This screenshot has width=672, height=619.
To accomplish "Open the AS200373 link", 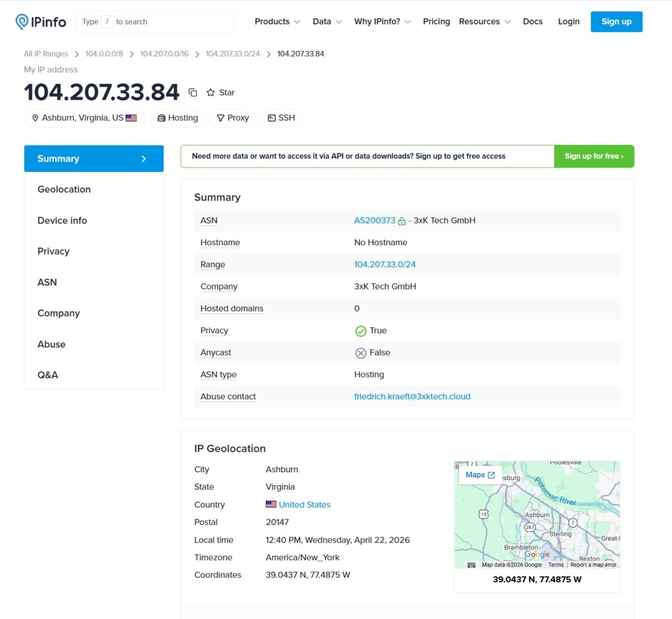I will 375,221.
